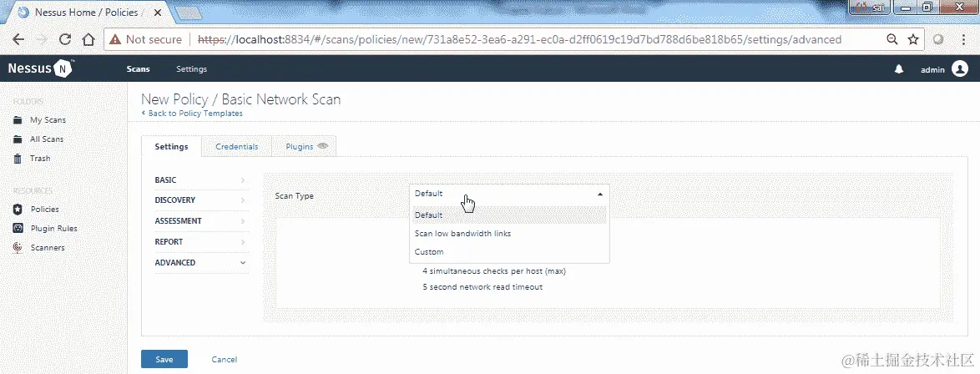The width and height of the screenshot is (980, 374).
Task: Click the browser forward arrow
Action: point(41,39)
